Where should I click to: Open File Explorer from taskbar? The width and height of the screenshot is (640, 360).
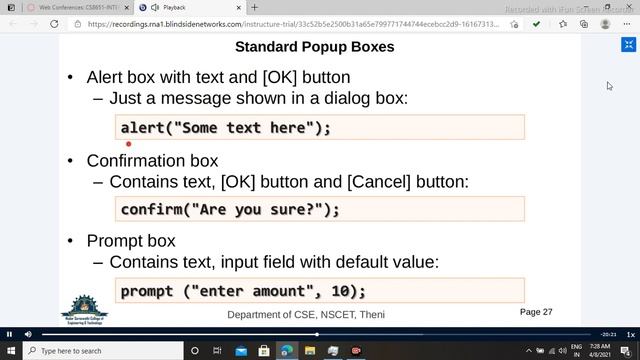[310, 351]
